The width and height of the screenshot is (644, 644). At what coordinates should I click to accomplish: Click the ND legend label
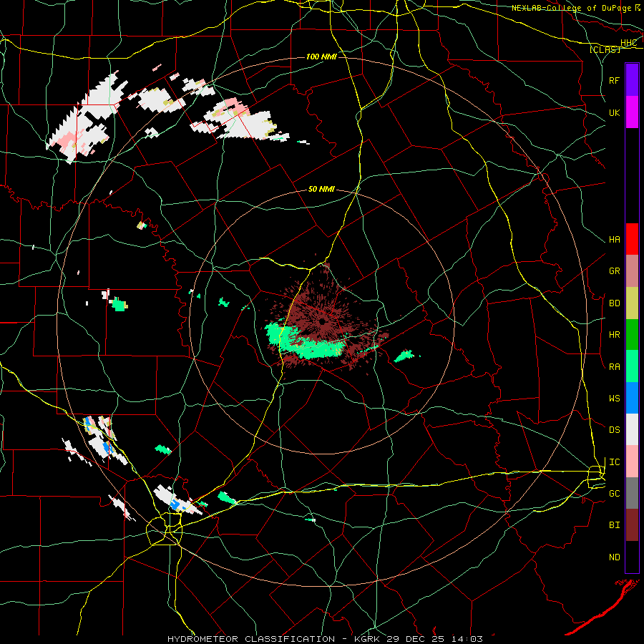pyautogui.click(x=614, y=557)
